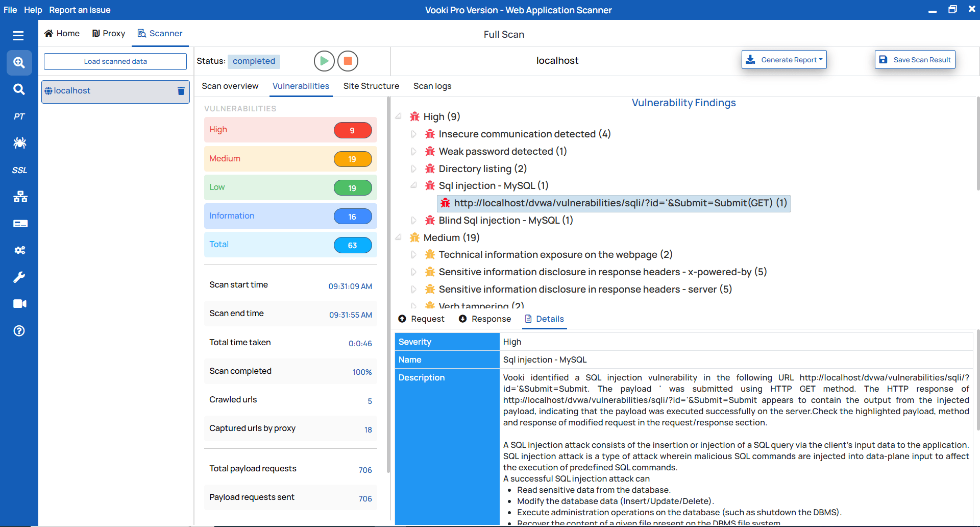Switch to the Response tab in findings pane

tap(484, 319)
